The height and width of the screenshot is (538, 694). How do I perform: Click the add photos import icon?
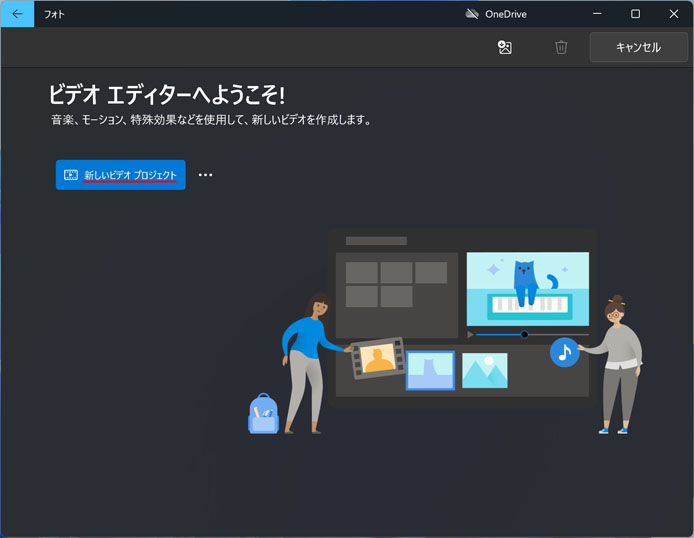505,47
